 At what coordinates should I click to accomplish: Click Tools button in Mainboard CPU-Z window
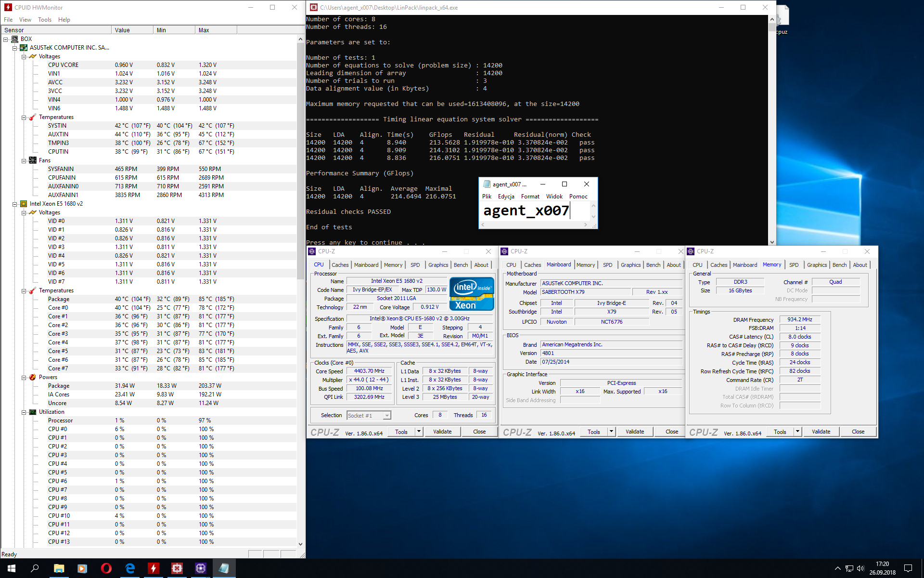pos(594,432)
